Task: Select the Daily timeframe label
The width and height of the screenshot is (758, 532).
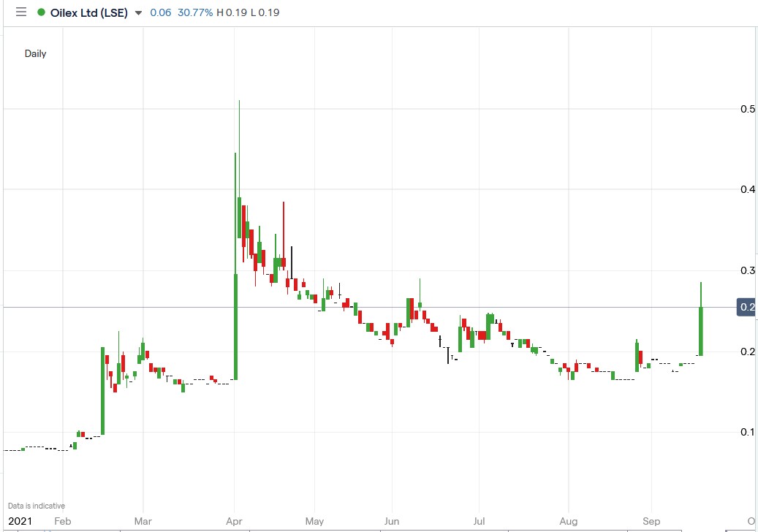Action: pos(34,53)
